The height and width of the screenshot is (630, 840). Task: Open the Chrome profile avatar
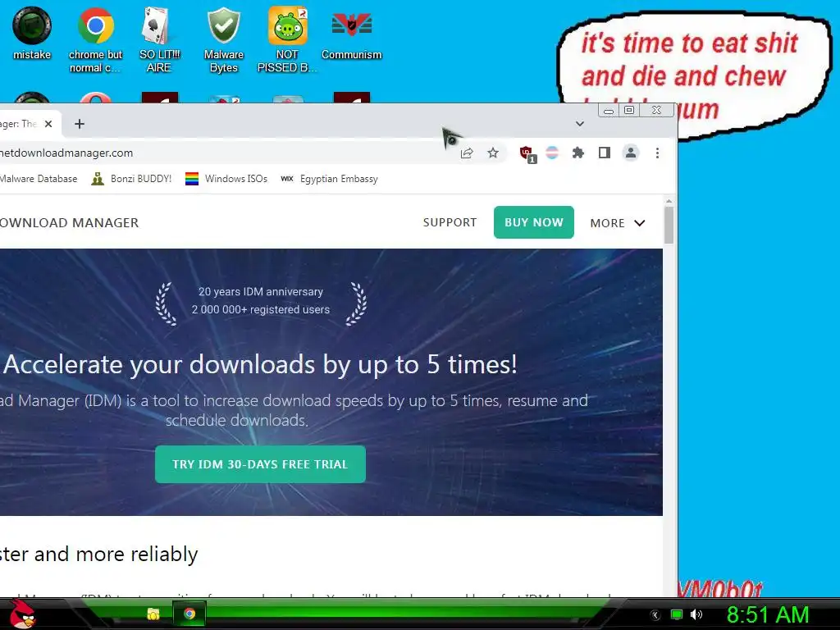631,153
